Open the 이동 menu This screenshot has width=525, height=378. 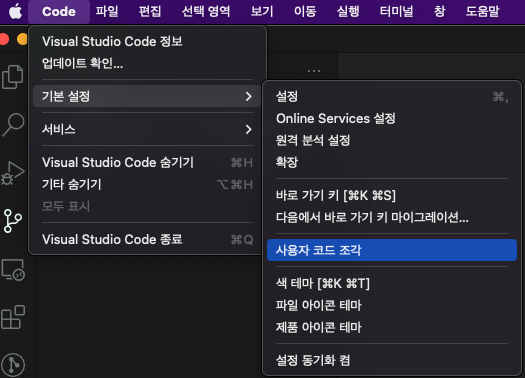[305, 12]
